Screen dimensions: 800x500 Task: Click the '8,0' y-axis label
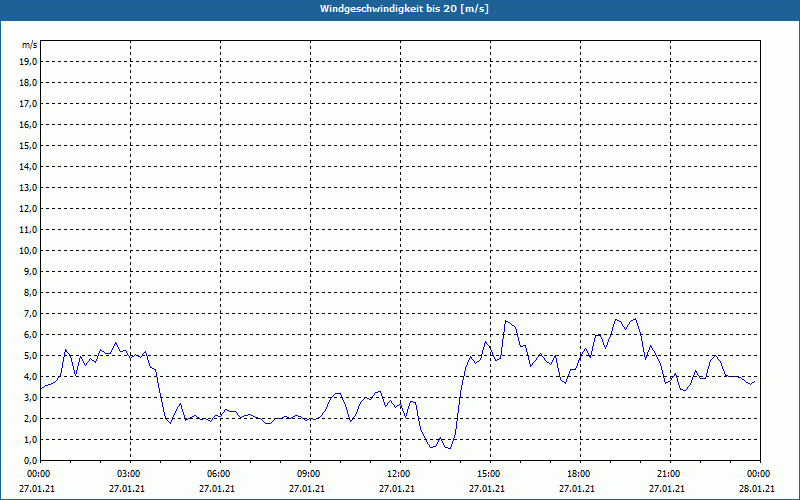coord(30,292)
